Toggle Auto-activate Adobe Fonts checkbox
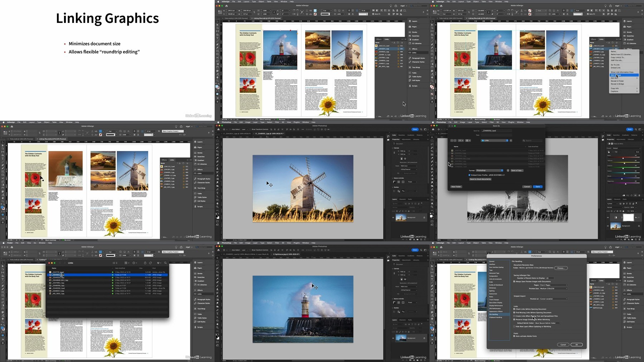Viewport: 644px width, 362px height. coord(514,336)
